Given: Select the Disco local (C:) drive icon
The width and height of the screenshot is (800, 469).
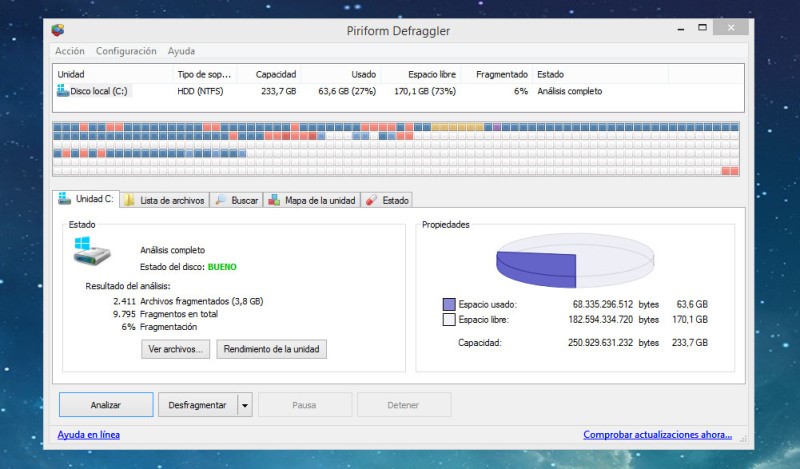Looking at the screenshot, I should (63, 91).
